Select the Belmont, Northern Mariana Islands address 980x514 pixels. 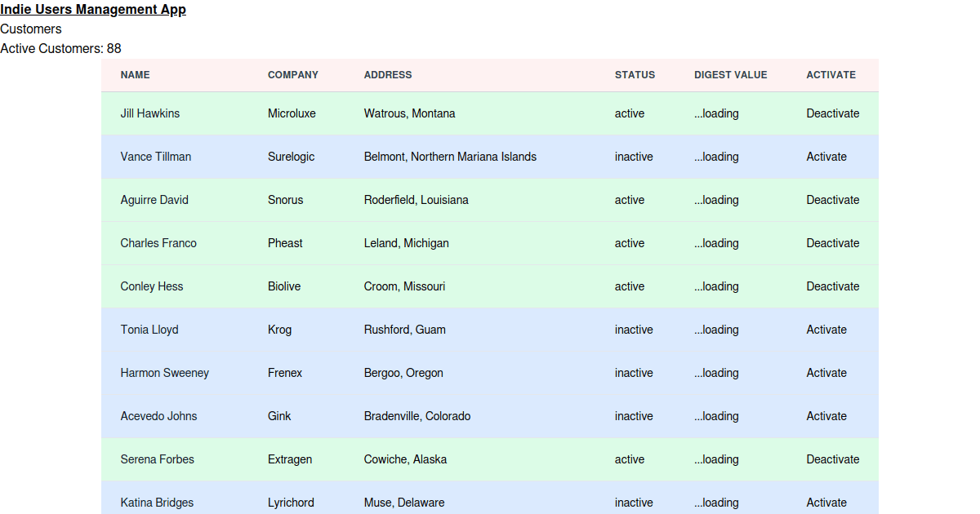point(450,157)
